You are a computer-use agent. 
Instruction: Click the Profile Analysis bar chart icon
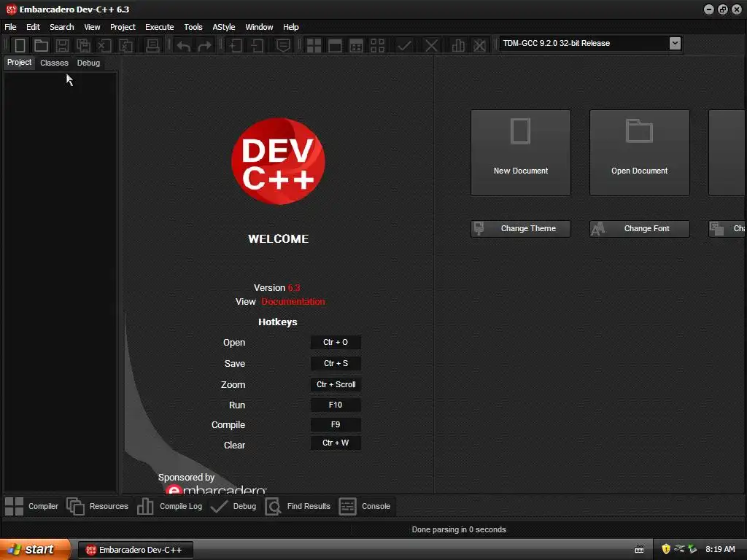458,45
